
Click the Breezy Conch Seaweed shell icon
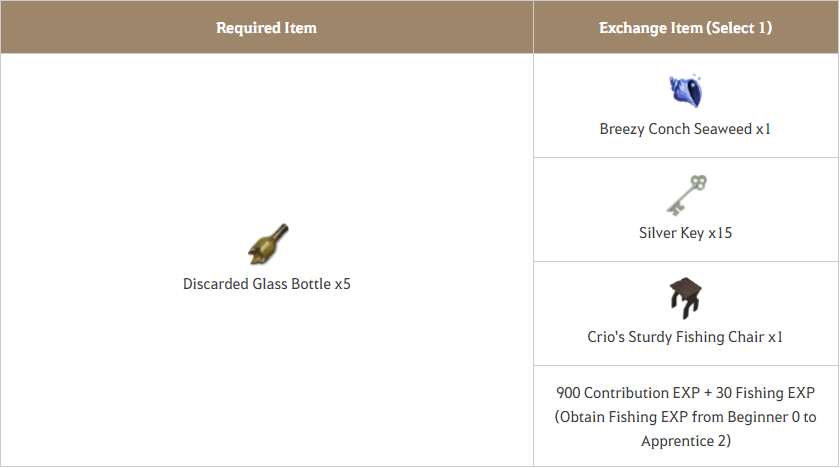(x=686, y=90)
